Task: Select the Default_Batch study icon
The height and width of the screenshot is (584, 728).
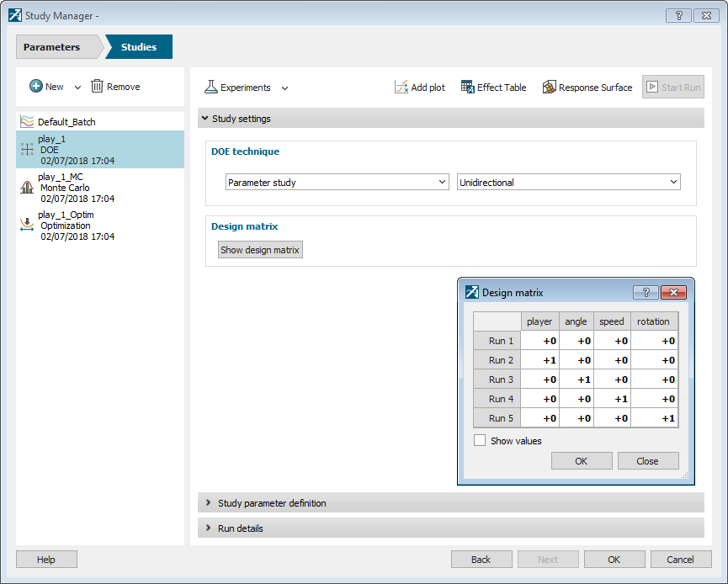Action: pyautogui.click(x=27, y=122)
